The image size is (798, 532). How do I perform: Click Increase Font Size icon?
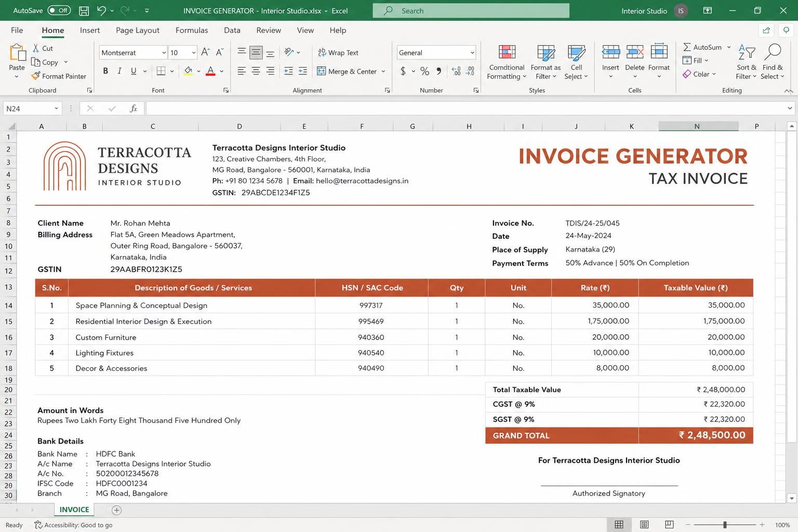pos(205,52)
